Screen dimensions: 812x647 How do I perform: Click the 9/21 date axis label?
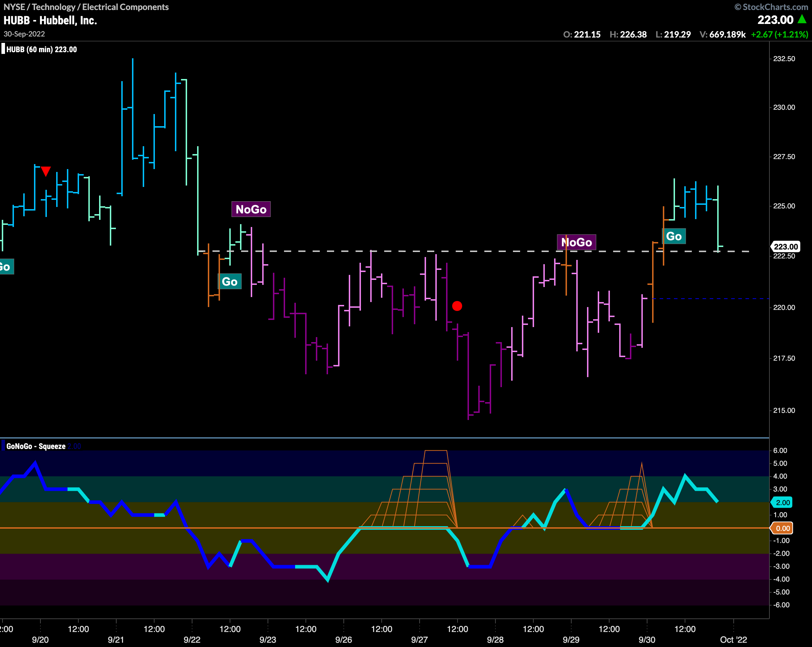[x=116, y=639]
